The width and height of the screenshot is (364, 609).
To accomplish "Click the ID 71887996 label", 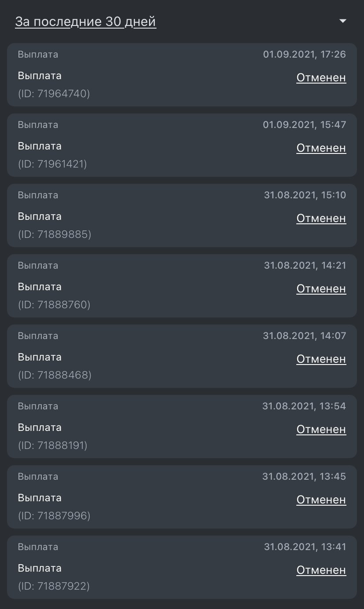I will point(54,516).
